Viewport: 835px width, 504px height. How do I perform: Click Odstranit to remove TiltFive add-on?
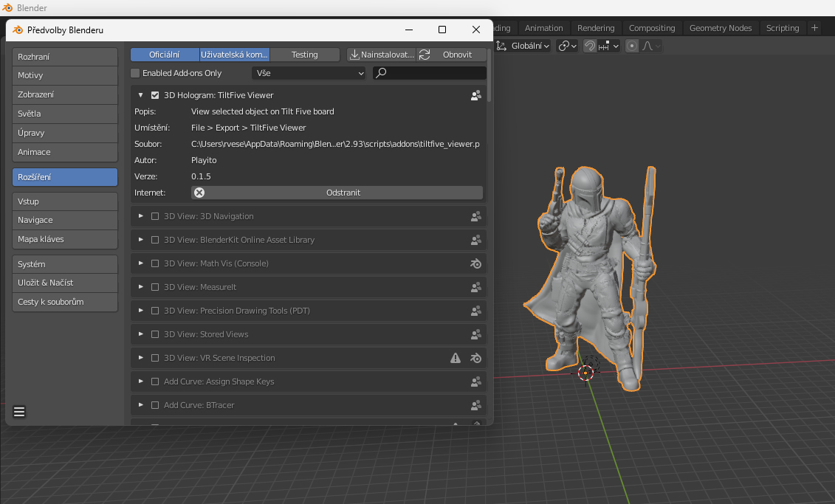[x=337, y=193]
